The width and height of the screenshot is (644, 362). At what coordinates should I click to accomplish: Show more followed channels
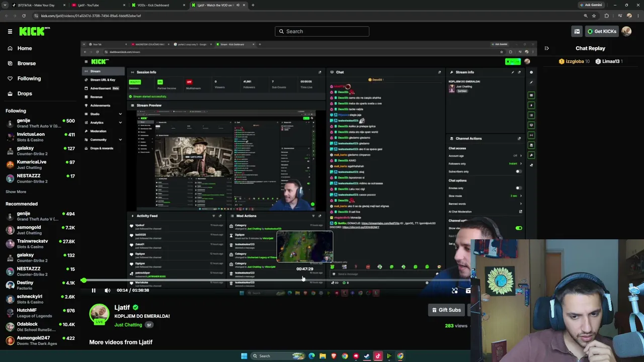click(x=16, y=192)
